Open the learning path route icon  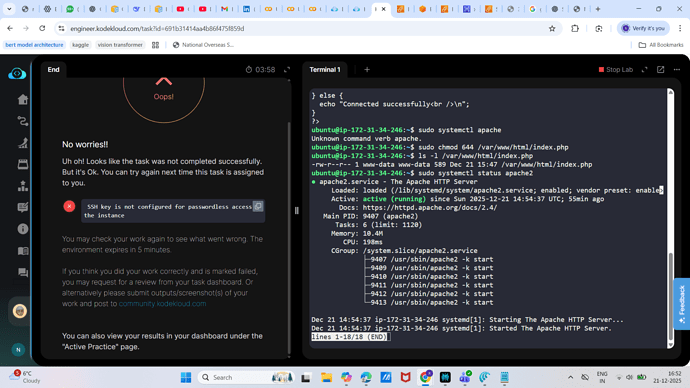click(x=23, y=121)
